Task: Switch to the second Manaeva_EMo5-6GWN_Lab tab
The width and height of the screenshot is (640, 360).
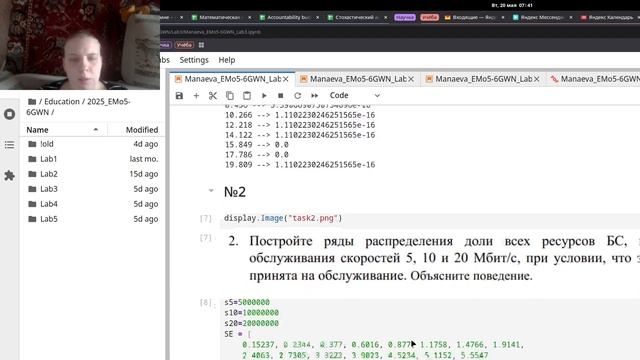Action: tap(358, 79)
